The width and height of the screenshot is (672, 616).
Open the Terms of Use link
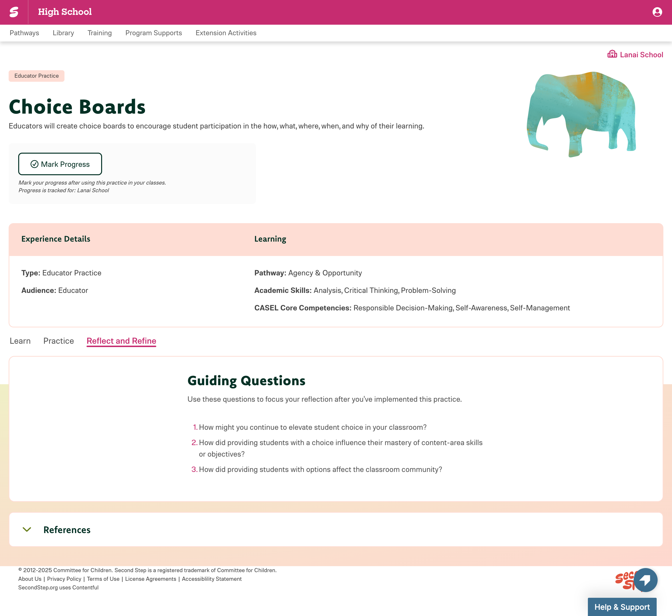tap(103, 579)
